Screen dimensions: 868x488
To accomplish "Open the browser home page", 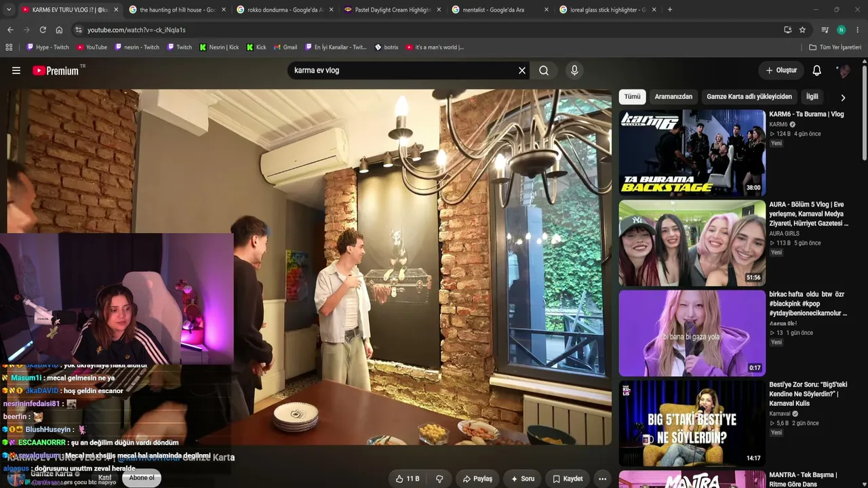I will (x=59, y=30).
